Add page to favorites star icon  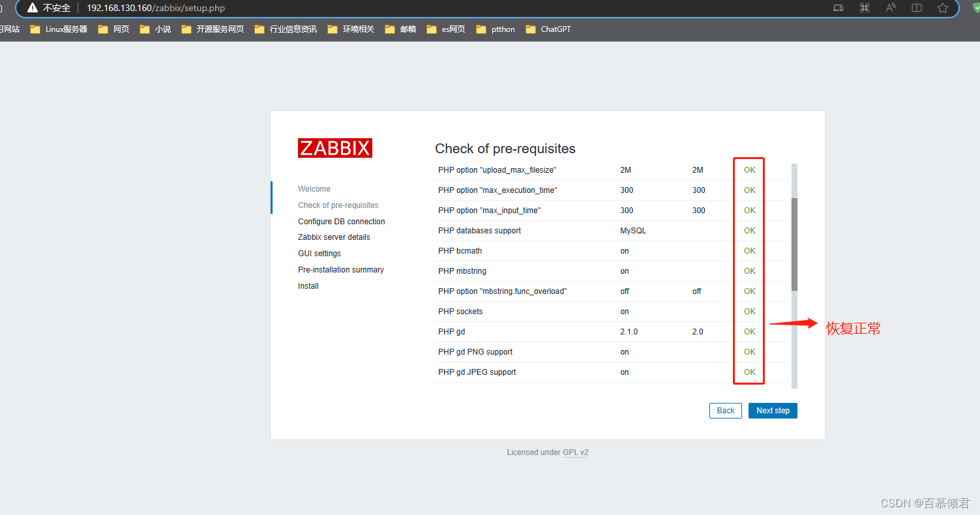943,8
